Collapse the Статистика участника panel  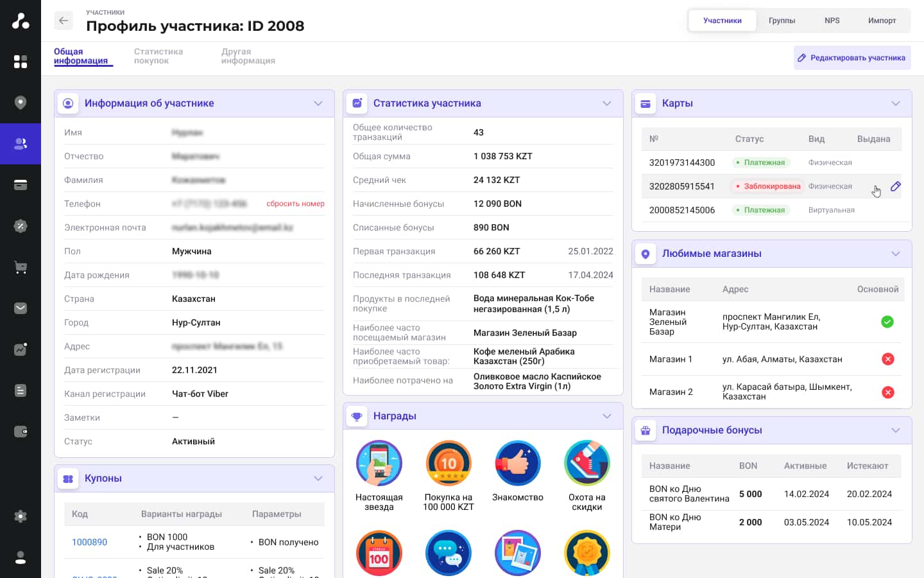[x=607, y=103]
